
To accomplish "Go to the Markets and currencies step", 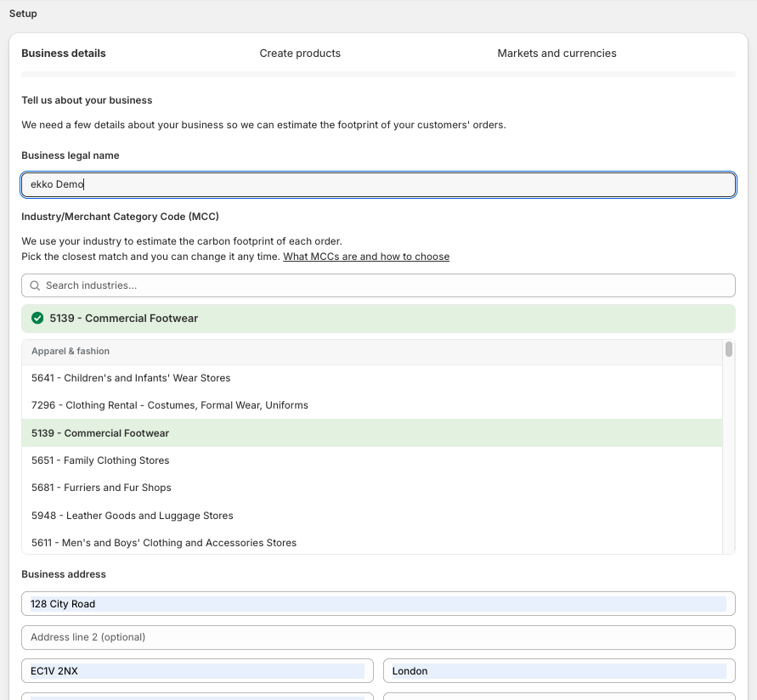I will [x=556, y=54].
